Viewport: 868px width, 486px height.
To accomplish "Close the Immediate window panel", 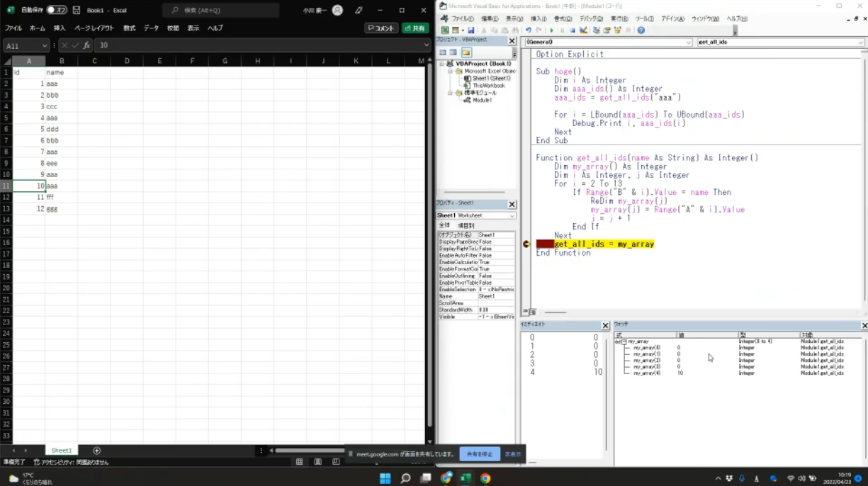I will [x=605, y=325].
